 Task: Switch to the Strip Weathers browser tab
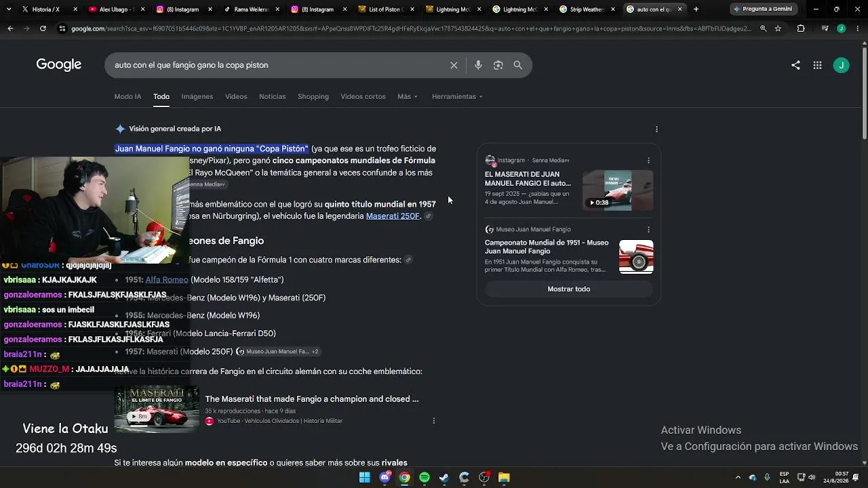coord(587,9)
